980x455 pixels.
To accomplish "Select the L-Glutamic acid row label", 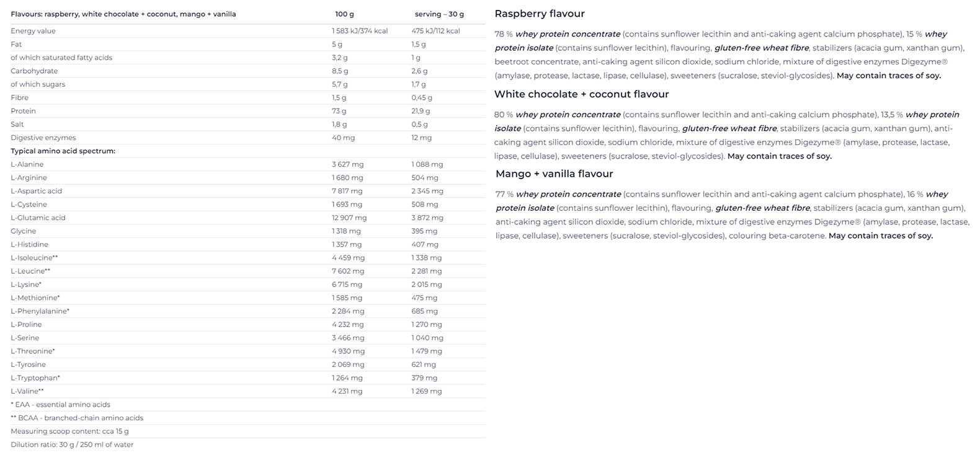I will (x=38, y=218).
